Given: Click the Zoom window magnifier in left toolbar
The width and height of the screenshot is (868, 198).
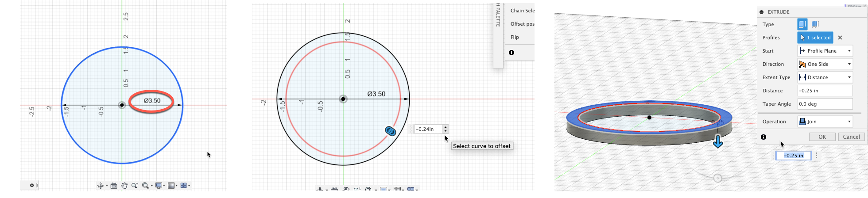Looking at the screenshot, I should point(145,186).
